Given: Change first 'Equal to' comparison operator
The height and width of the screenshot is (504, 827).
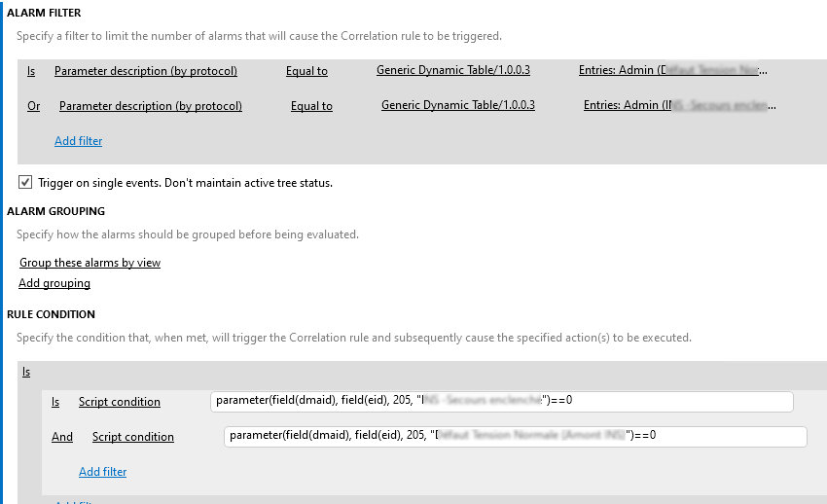Looking at the screenshot, I should click(x=306, y=71).
